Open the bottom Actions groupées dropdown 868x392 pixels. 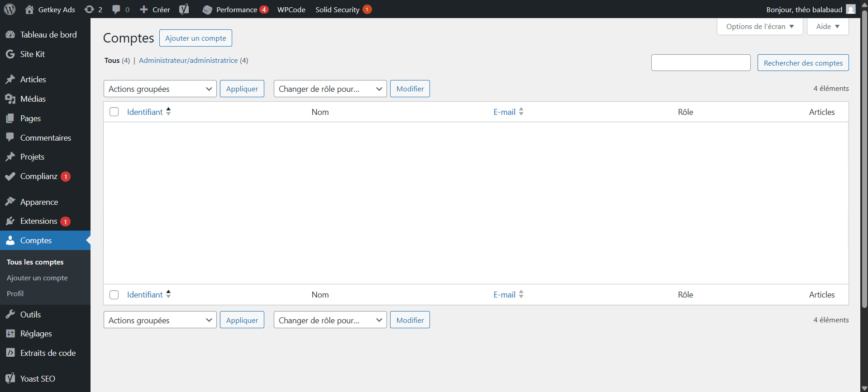pos(160,320)
